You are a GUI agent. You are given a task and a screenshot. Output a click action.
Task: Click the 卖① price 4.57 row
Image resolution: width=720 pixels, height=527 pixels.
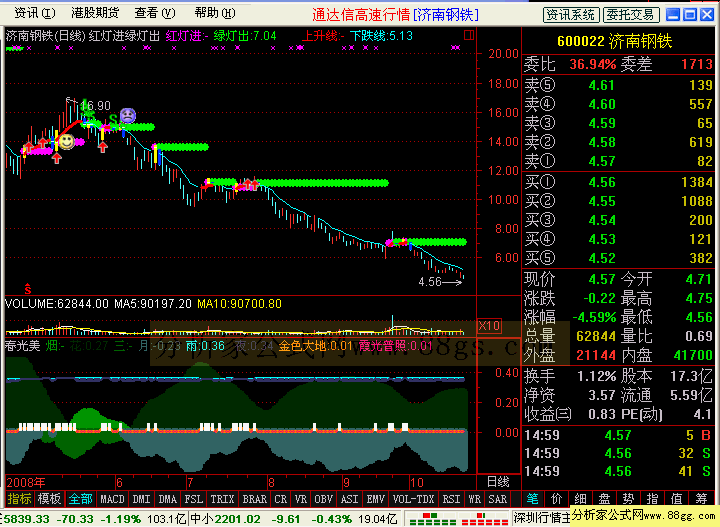[619, 161]
